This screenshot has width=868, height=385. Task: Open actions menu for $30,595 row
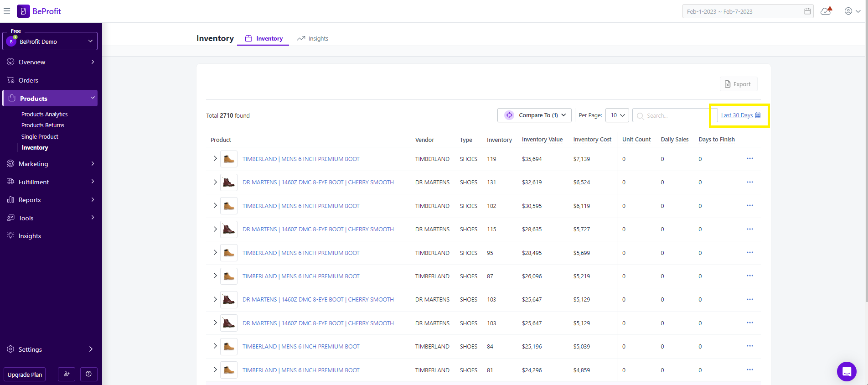point(750,205)
